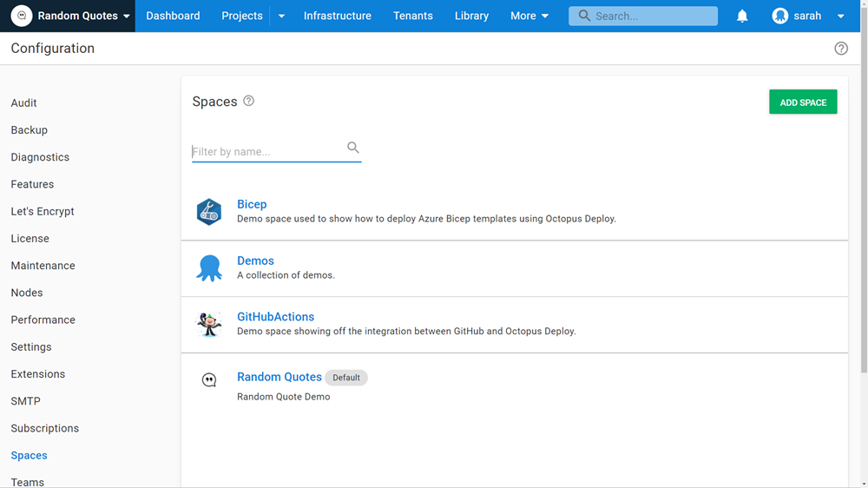Click 'Random Quote Demo' description text
Screen dimensions: 868x488
click(x=284, y=397)
